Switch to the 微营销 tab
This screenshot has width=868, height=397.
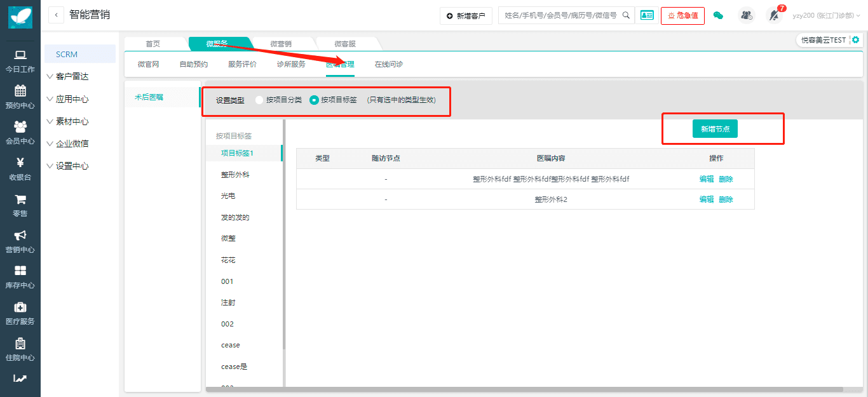281,44
